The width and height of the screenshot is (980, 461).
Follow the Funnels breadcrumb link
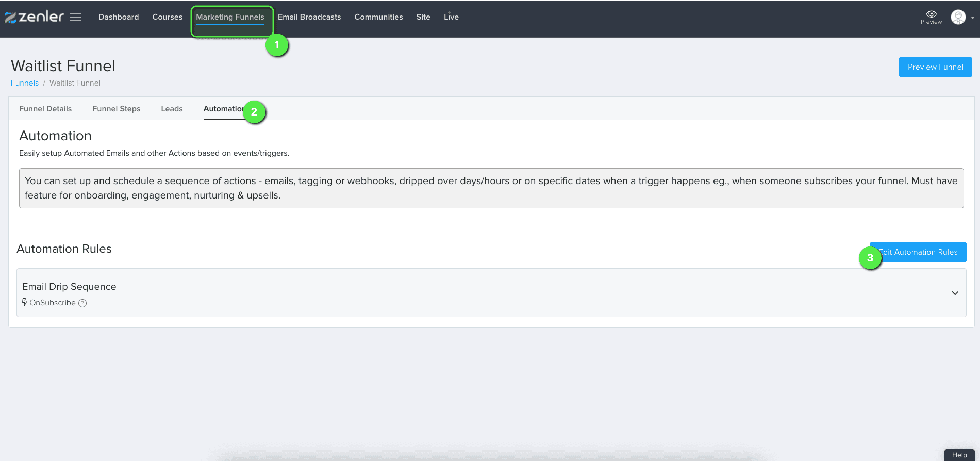(25, 83)
